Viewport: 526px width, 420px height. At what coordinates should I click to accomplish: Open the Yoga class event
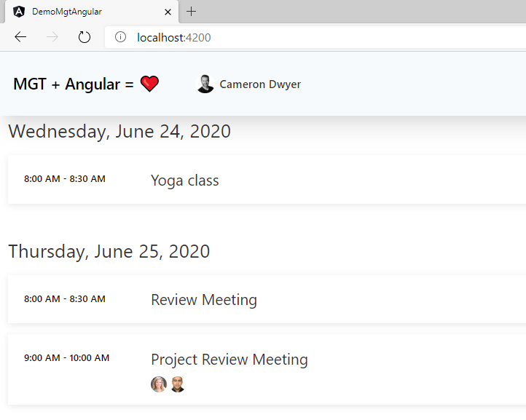coord(267,179)
